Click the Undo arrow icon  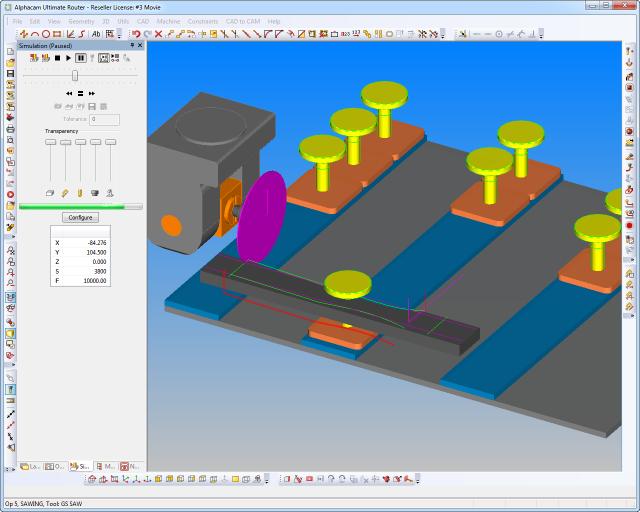coord(136,34)
